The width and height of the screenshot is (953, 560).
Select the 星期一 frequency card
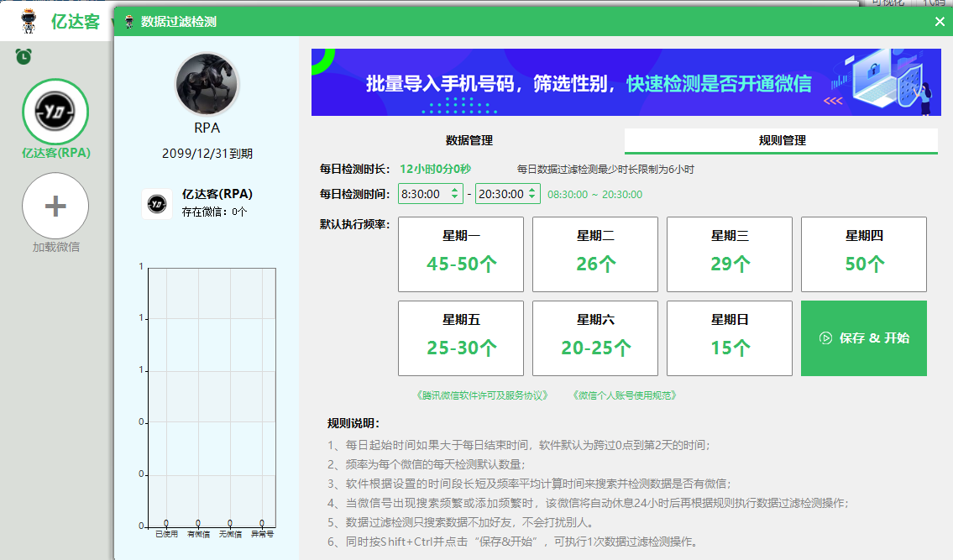tap(461, 254)
